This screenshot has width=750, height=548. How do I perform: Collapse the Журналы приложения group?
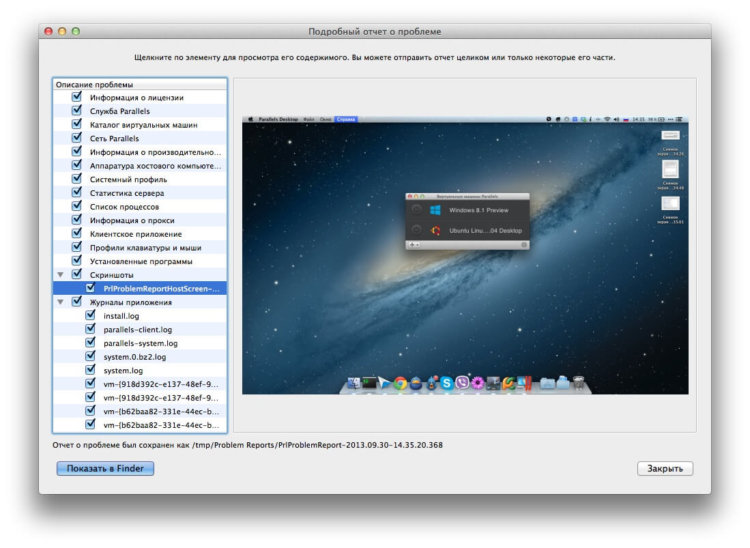60,302
